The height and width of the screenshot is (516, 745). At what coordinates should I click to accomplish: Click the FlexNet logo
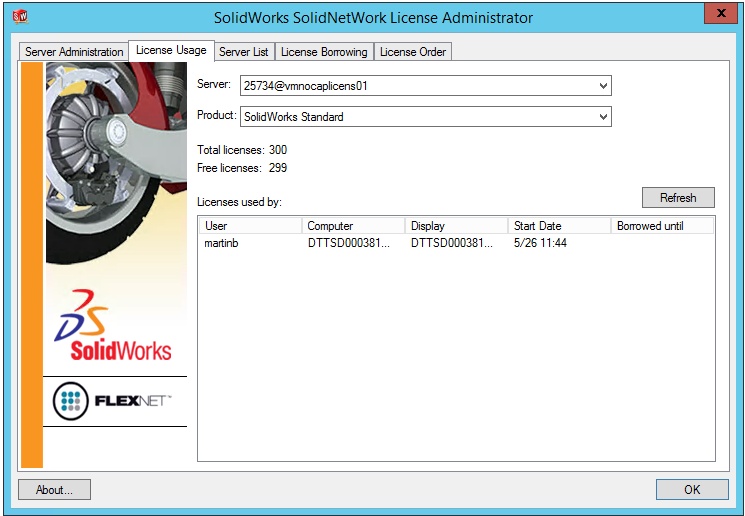click(112, 401)
